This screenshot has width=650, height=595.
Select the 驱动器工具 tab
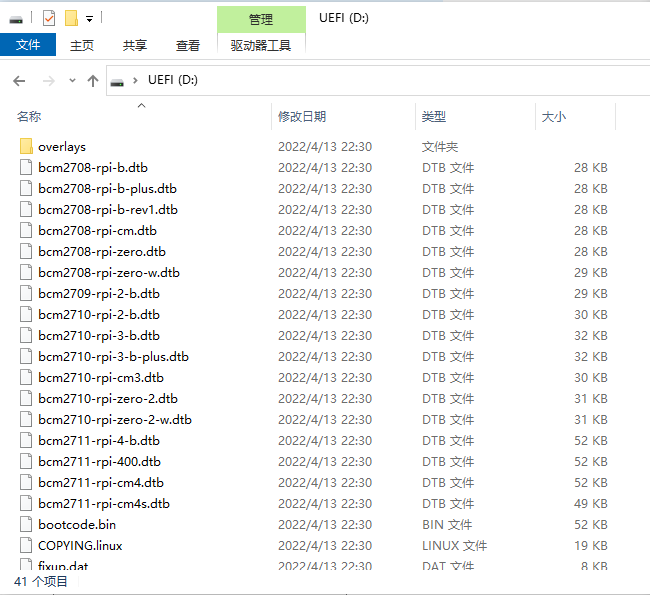tap(260, 45)
